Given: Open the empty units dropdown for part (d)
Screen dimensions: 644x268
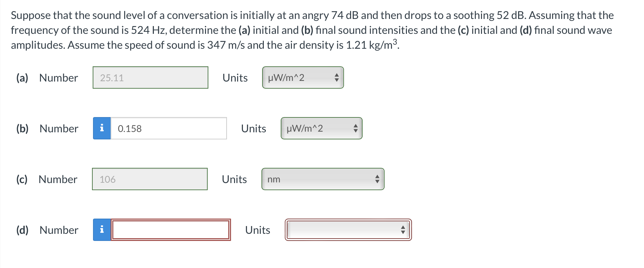Looking at the screenshot, I should (x=348, y=230).
